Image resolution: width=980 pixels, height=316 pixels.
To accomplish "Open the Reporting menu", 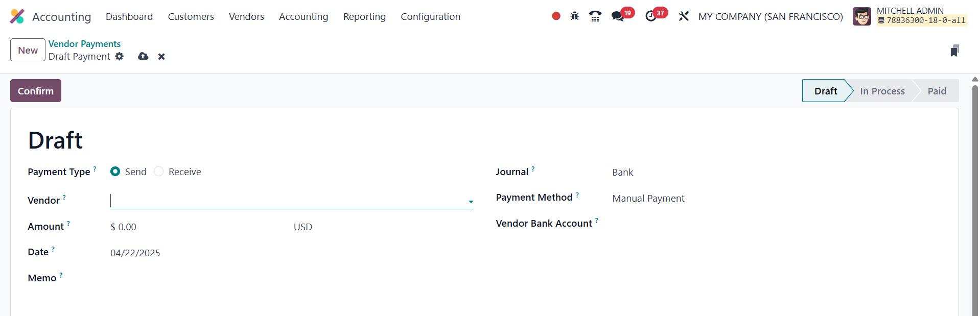I will pyautogui.click(x=364, y=16).
